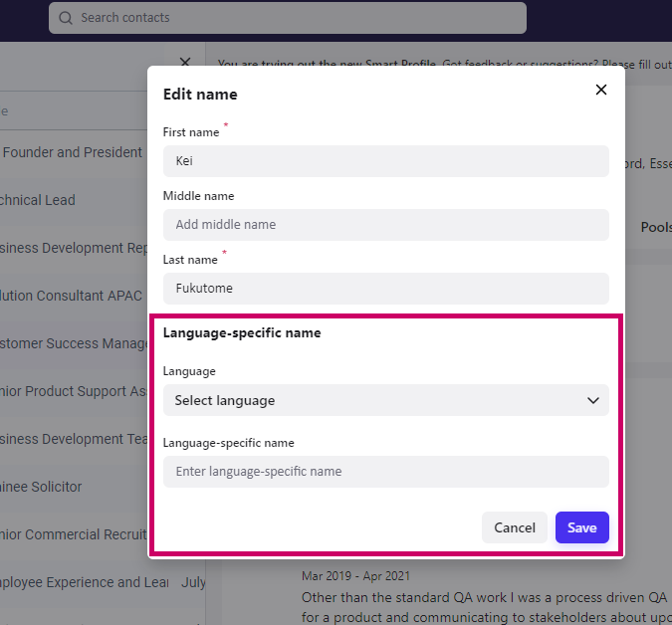Click the Pools label behind the dialog
The width and height of the screenshot is (672, 625).
[656, 227]
